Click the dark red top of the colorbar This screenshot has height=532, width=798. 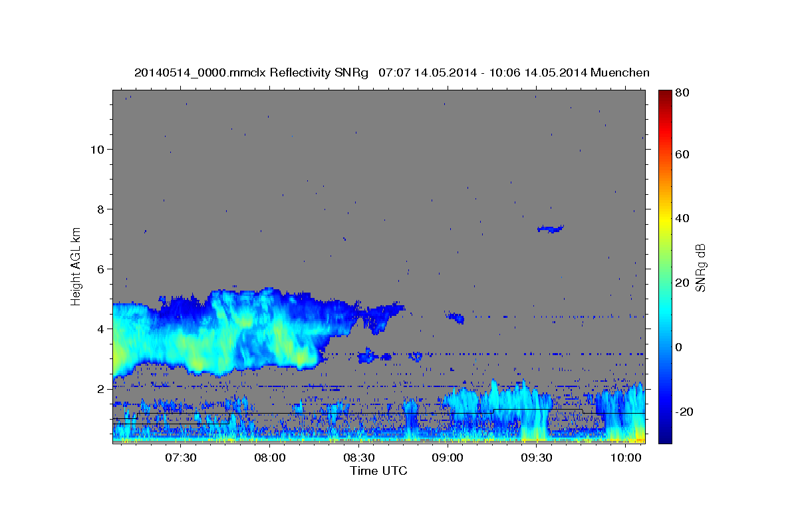665,94
